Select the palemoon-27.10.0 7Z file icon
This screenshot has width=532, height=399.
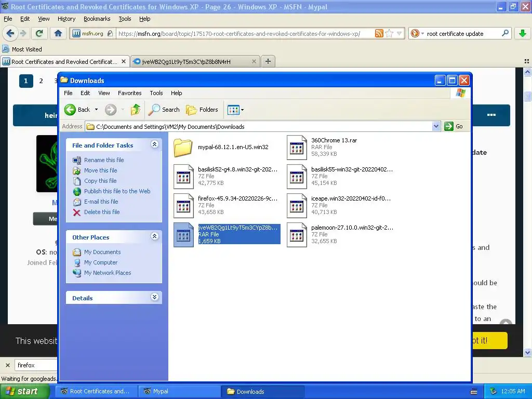297,235
